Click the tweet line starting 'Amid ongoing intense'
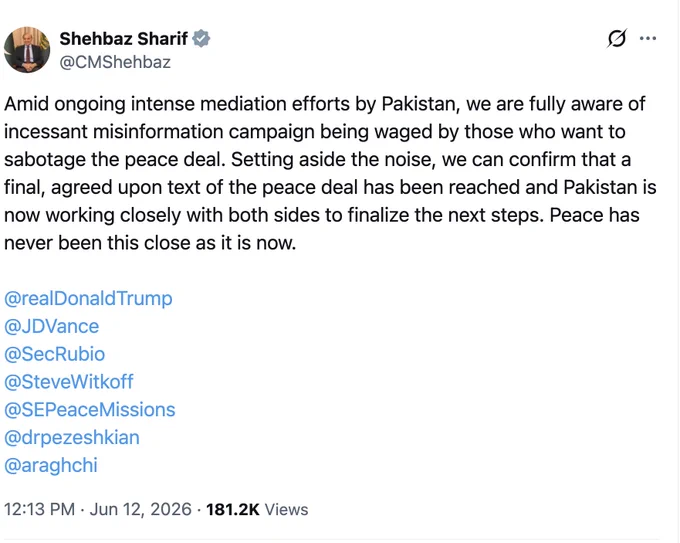Screen dimensions: 680x543 coord(325,105)
